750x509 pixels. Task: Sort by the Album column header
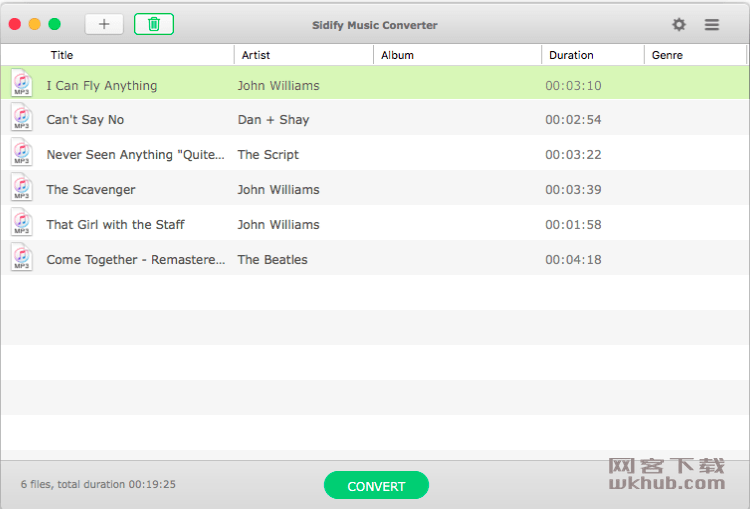[397, 55]
